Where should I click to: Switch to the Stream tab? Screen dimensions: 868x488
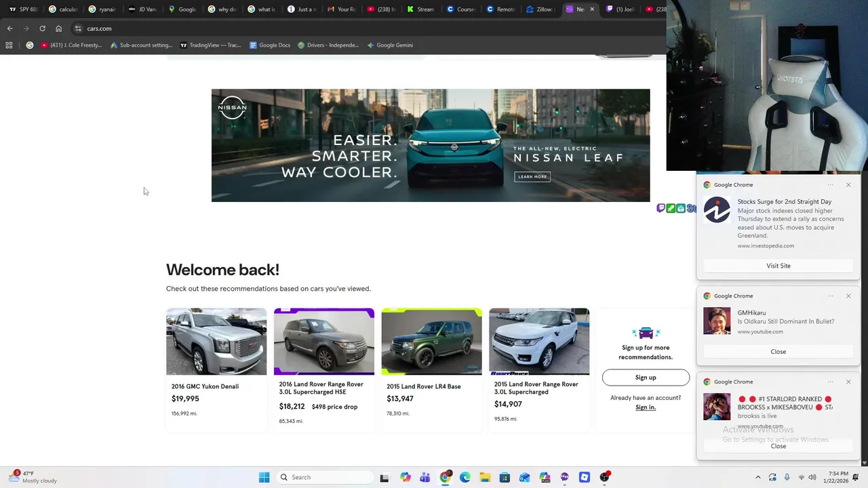point(420,9)
